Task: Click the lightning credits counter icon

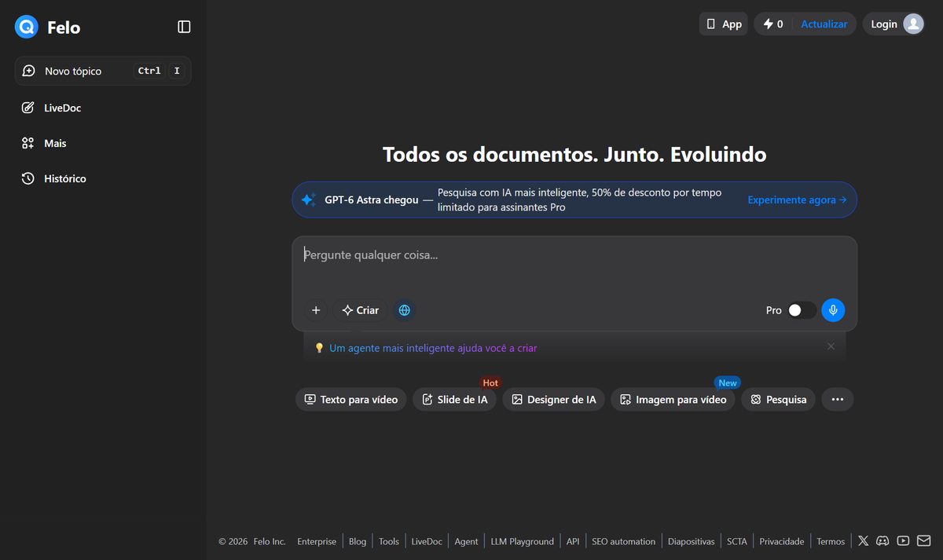Action: tap(768, 24)
